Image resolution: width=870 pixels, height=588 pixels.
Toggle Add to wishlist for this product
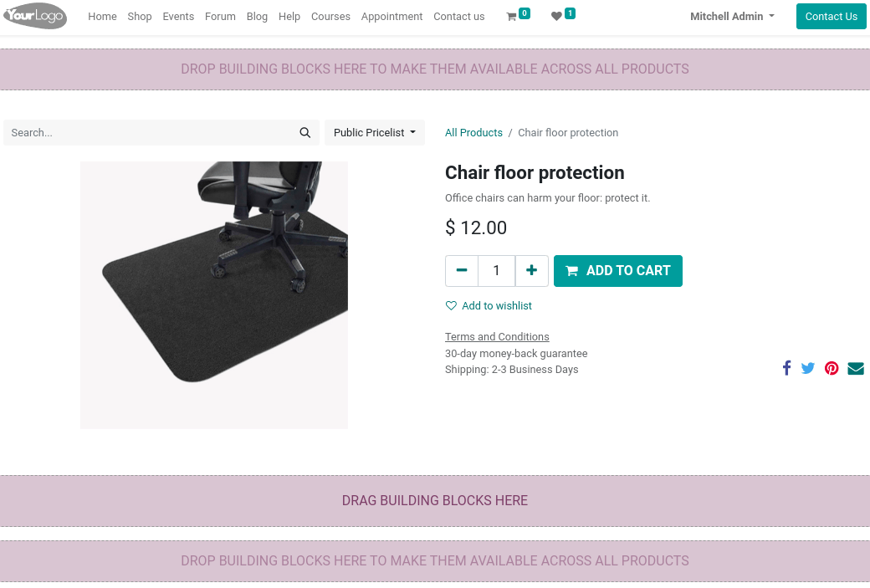point(489,305)
